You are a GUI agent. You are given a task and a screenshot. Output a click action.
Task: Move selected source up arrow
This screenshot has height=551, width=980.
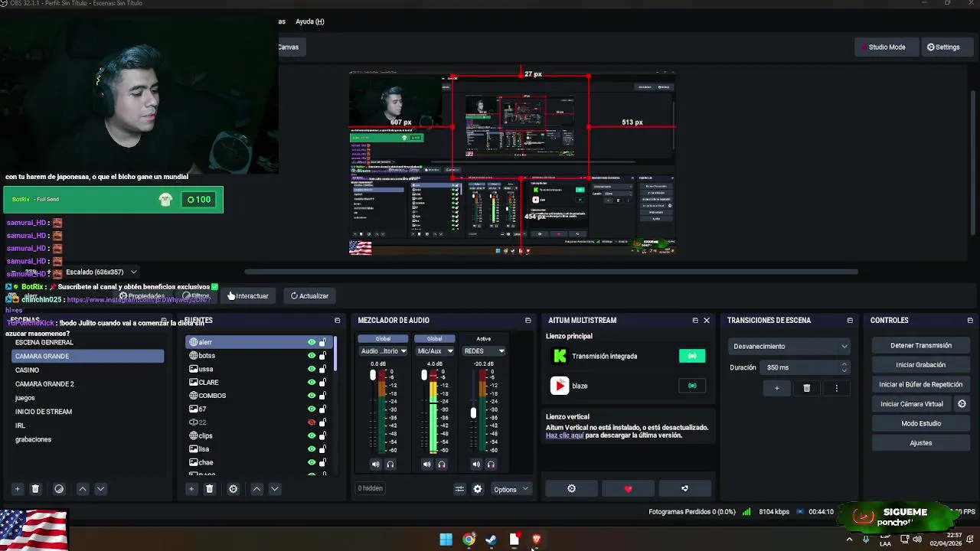click(x=256, y=489)
